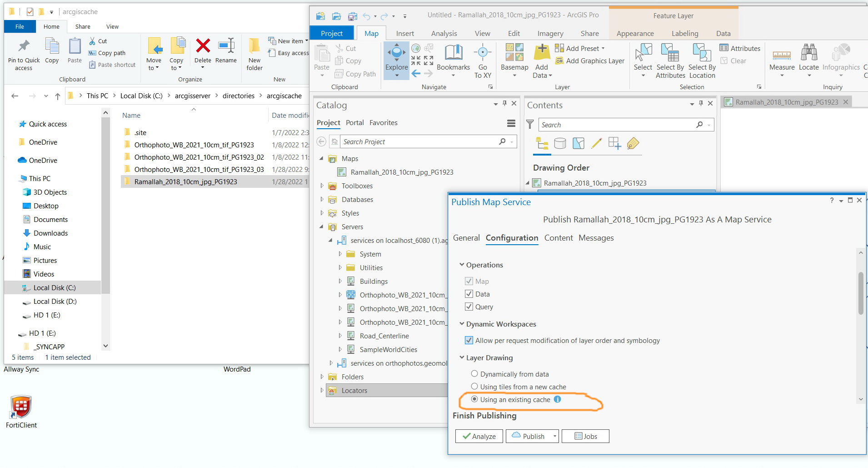The width and height of the screenshot is (868, 468).
Task: Switch to the Messages tab
Action: click(596, 237)
